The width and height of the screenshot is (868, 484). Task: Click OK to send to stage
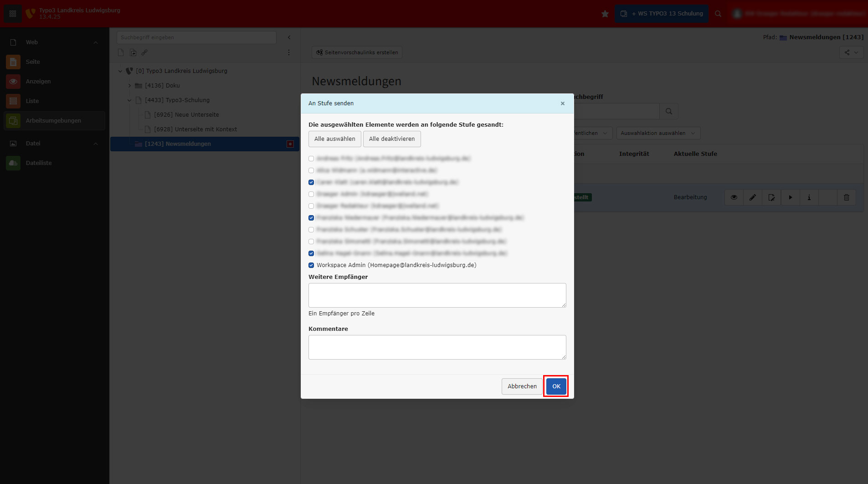coord(556,386)
